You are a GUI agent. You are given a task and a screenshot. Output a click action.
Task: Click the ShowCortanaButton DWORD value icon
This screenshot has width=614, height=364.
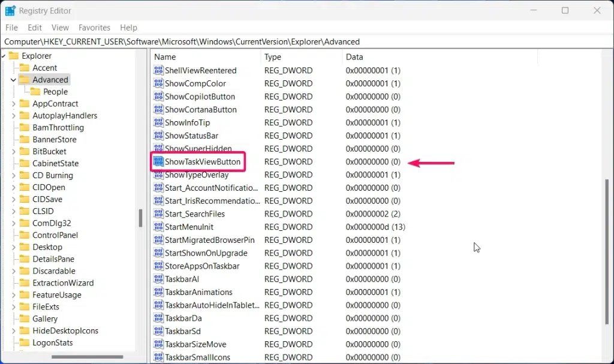[158, 109]
